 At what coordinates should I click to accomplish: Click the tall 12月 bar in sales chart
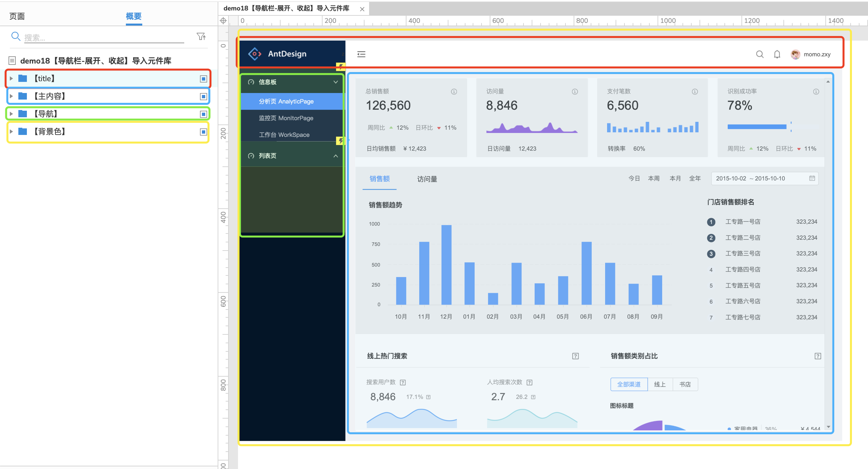click(446, 265)
